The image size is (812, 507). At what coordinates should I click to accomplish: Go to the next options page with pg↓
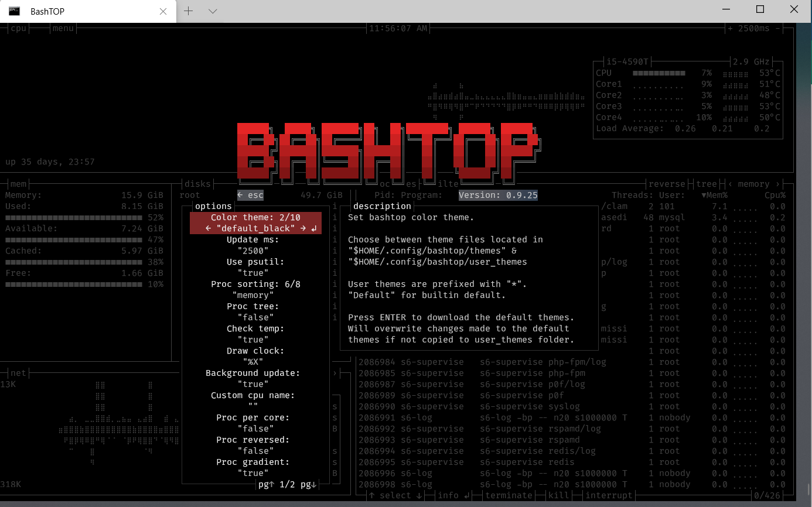[309, 484]
